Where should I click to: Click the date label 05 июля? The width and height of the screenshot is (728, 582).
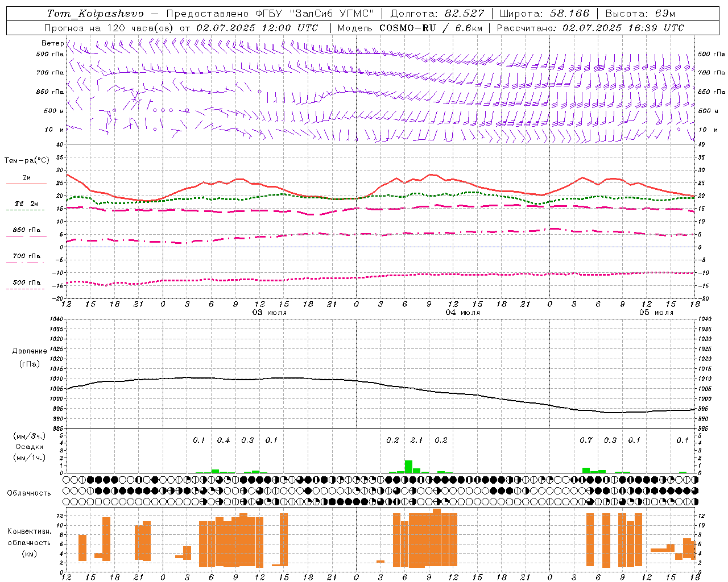tap(656, 313)
